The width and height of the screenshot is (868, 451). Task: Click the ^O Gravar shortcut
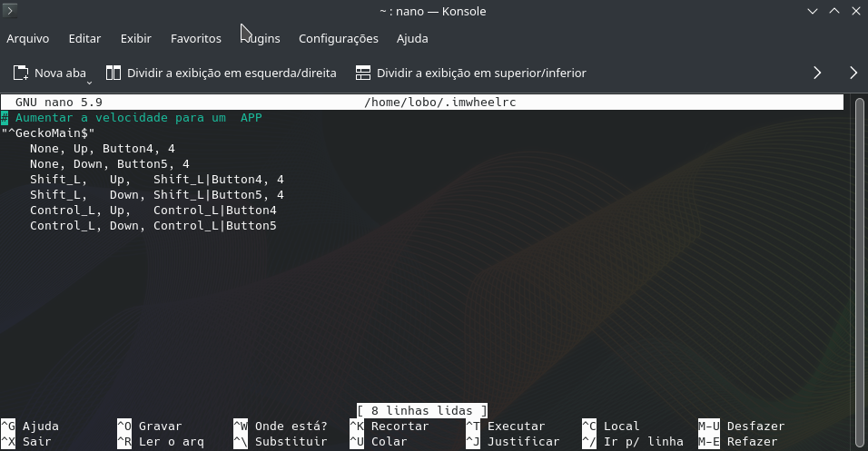click(150, 426)
